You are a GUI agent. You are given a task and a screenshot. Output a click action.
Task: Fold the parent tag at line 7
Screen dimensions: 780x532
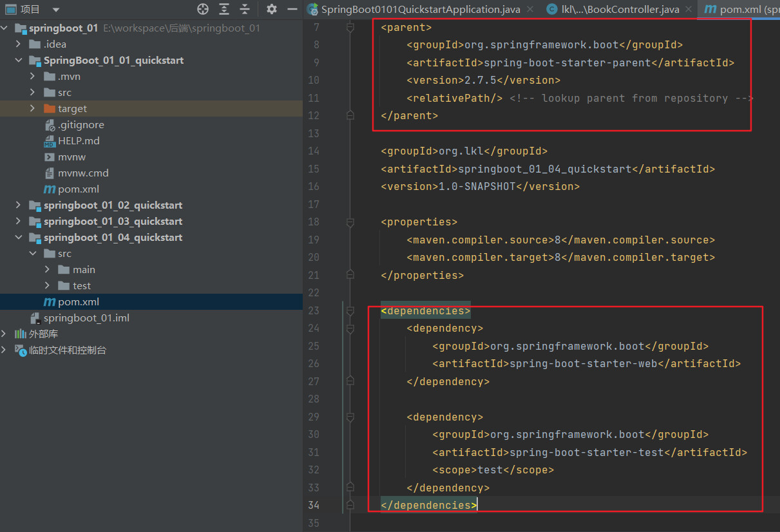tap(350, 28)
